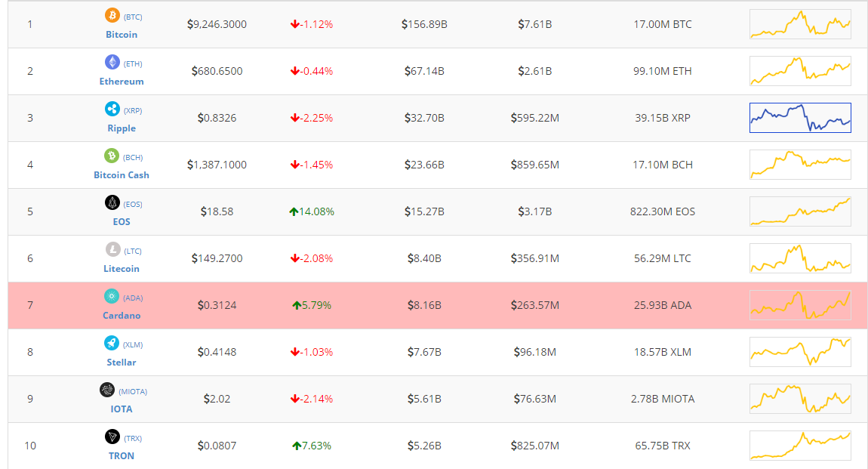Open the Bitcoin page via its name link
868x469 pixels.
(x=122, y=35)
